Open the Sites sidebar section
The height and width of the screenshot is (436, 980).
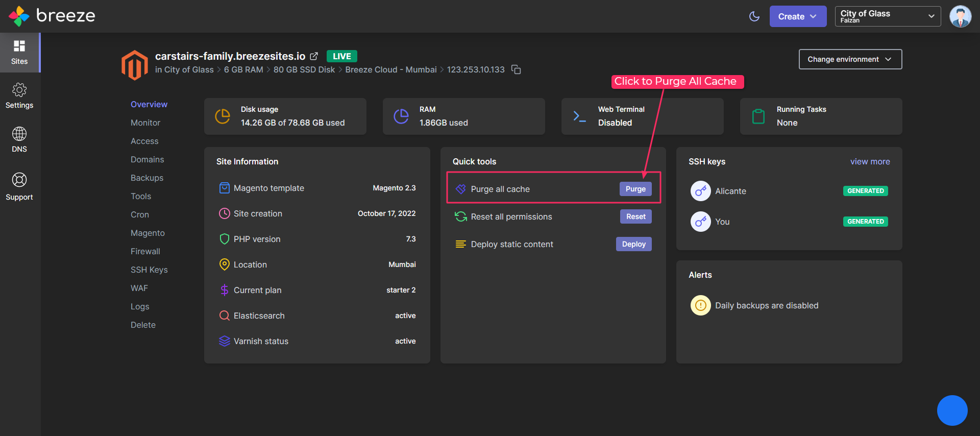click(19, 53)
